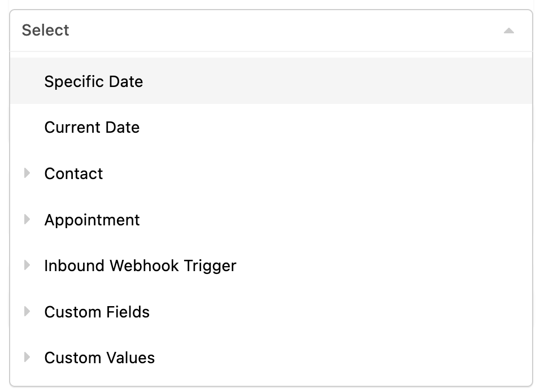Select the Inbound Webhook Trigger label
540x392 pixels.
pos(140,266)
